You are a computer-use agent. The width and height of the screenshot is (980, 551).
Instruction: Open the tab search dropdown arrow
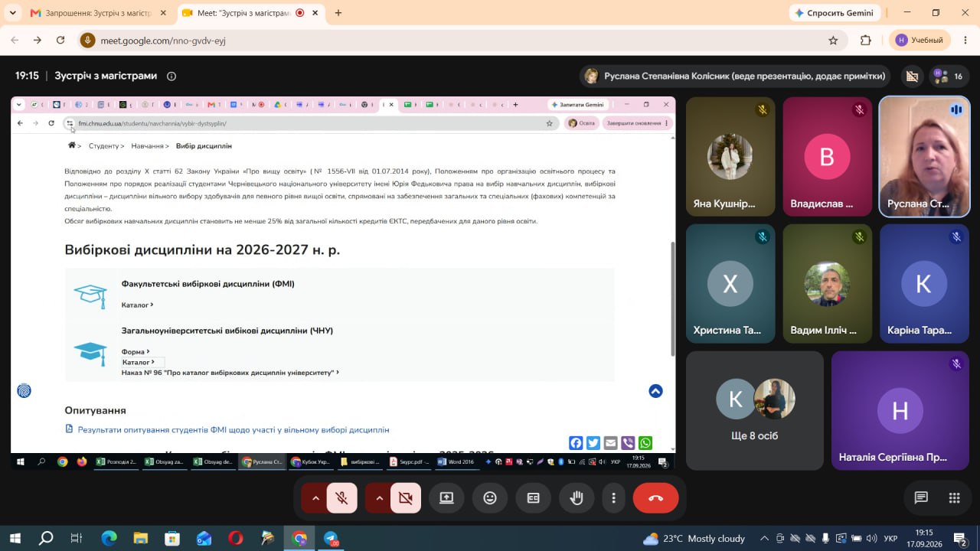12,13
